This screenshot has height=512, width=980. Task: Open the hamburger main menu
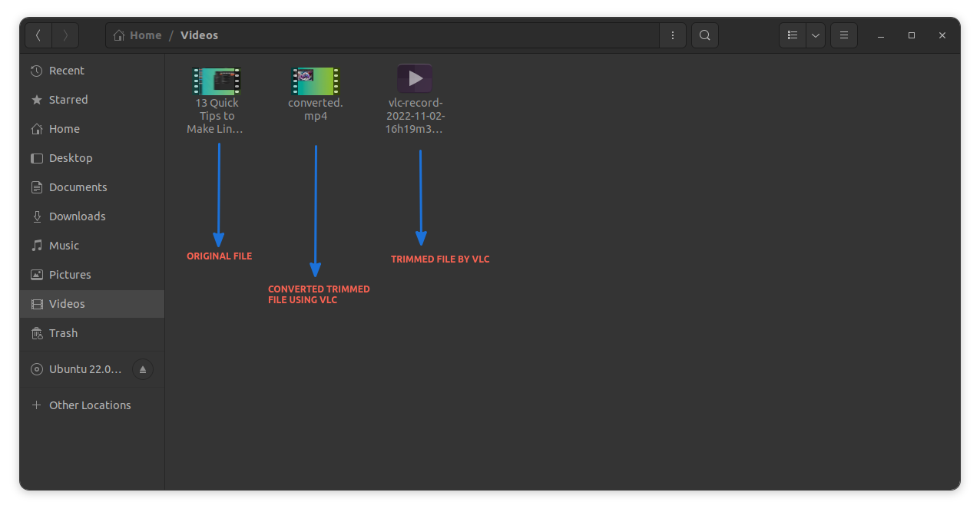[843, 35]
